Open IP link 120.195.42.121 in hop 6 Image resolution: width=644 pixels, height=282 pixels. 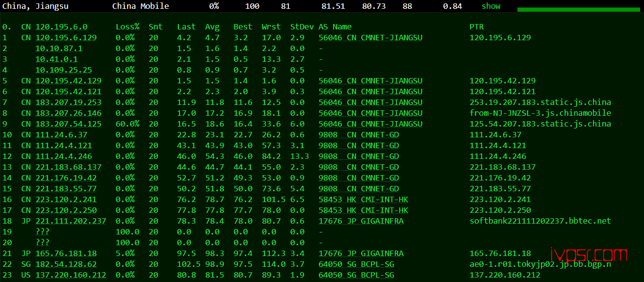(69, 92)
